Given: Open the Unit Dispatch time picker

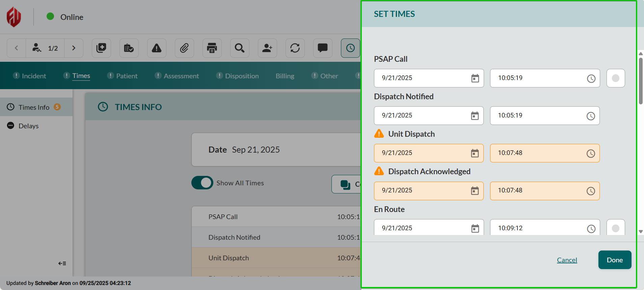Looking at the screenshot, I should (x=590, y=154).
